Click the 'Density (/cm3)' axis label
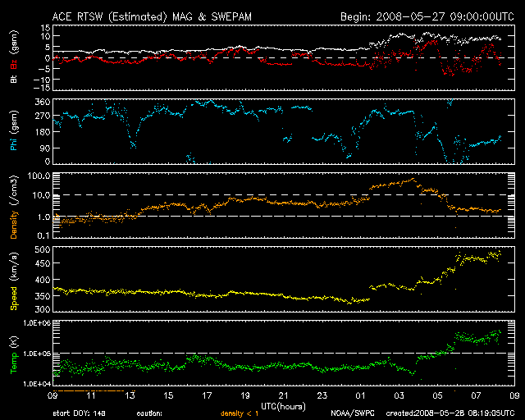 tap(14, 207)
